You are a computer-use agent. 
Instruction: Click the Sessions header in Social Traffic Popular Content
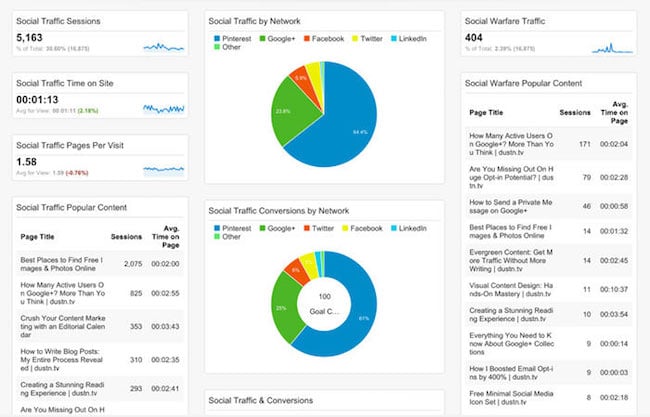pyautogui.click(x=126, y=237)
